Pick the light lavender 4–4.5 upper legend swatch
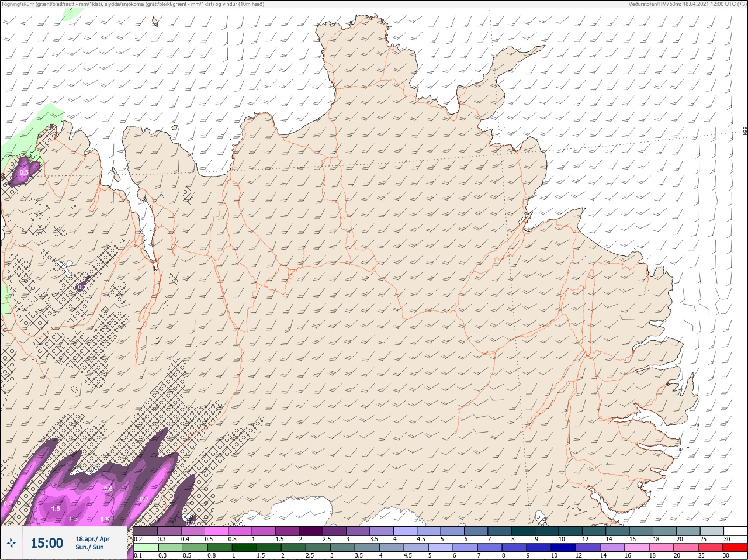The height and width of the screenshot is (560, 748). [406, 531]
